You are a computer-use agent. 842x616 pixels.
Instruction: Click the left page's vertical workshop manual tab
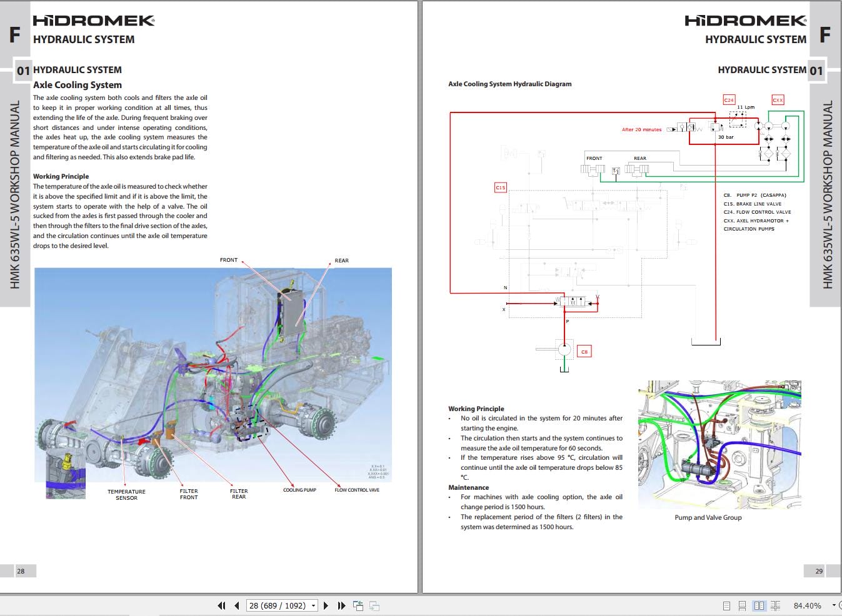point(16,195)
